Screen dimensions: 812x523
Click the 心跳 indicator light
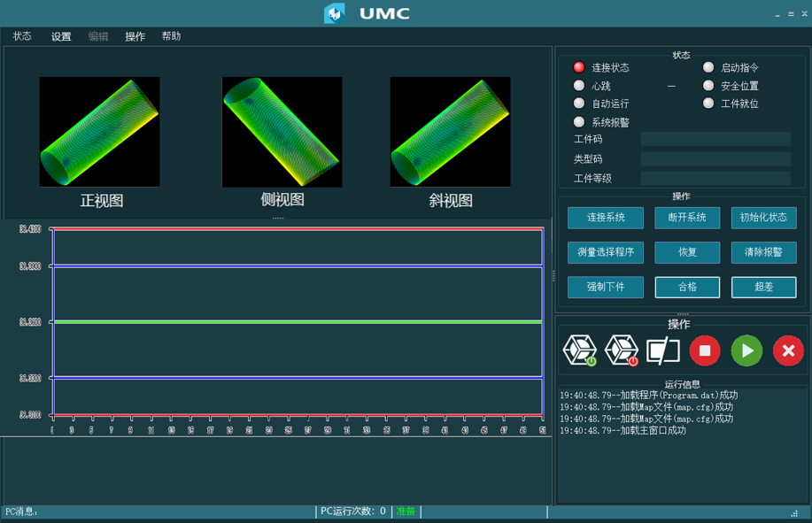pos(579,86)
